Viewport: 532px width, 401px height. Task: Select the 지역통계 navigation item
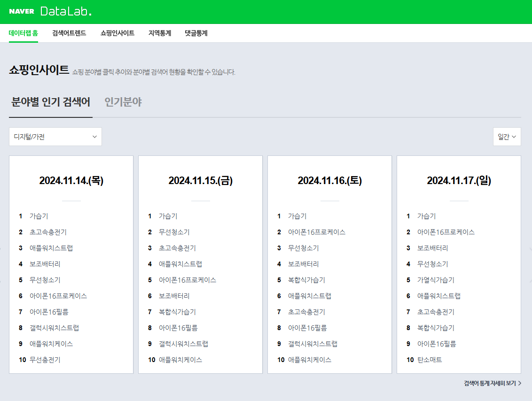(158, 33)
